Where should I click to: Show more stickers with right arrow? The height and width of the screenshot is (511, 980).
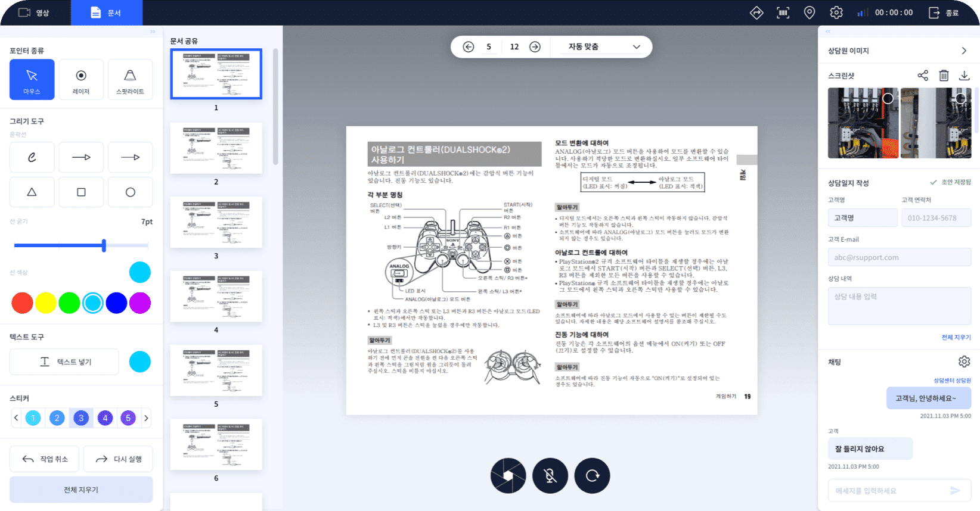pos(146,418)
